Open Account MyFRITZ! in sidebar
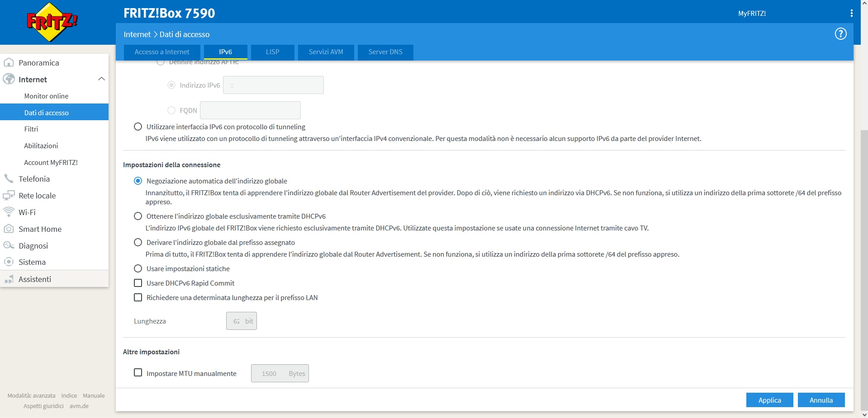This screenshot has height=418, width=868. tap(54, 162)
